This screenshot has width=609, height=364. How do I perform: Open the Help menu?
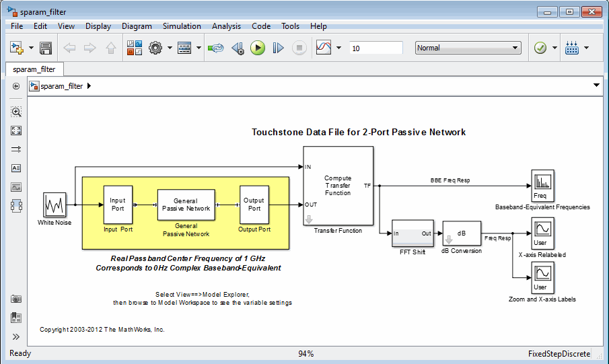coord(318,26)
